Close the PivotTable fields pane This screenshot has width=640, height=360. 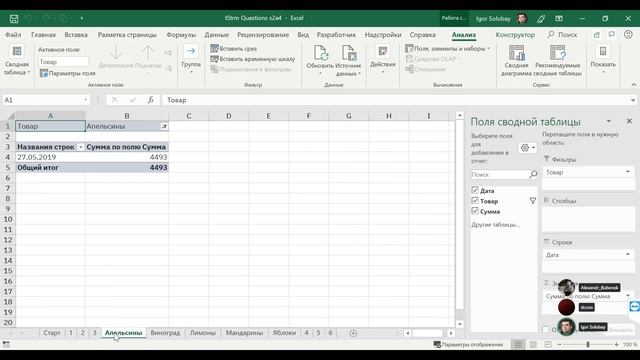click(x=629, y=121)
